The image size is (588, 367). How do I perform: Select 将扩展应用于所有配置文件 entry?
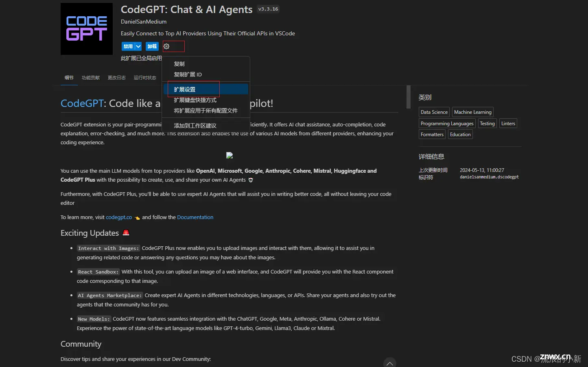[206, 111]
